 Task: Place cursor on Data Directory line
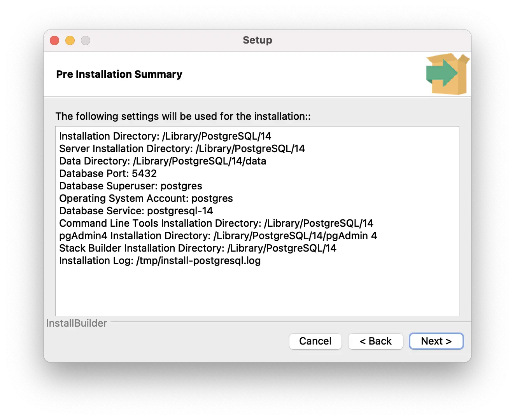[x=163, y=161]
